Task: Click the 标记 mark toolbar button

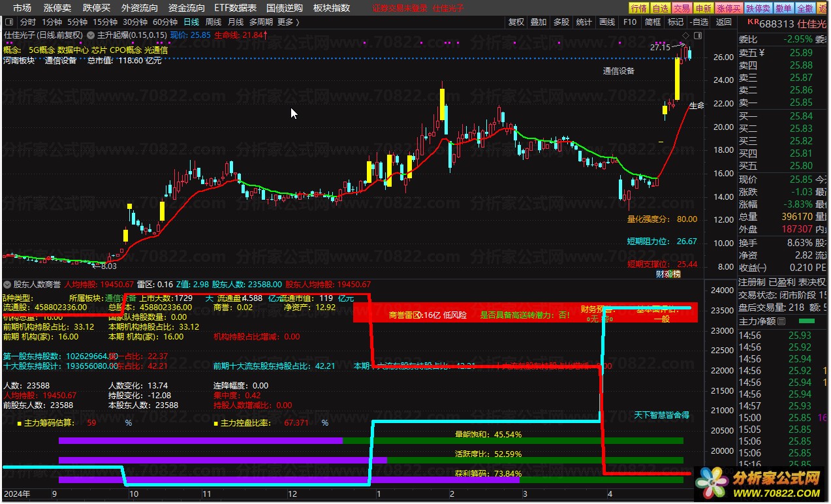Action: [x=676, y=22]
